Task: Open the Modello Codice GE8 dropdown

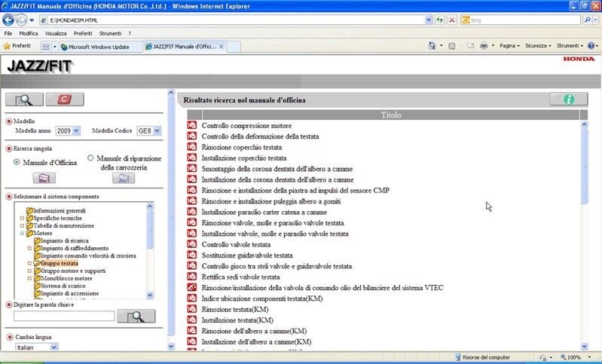Action: click(148, 131)
